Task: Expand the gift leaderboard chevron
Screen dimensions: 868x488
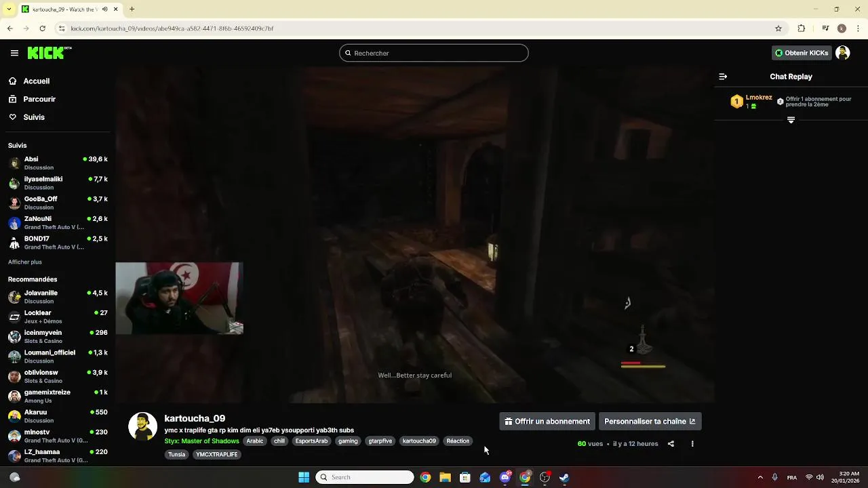Action: coord(791,120)
